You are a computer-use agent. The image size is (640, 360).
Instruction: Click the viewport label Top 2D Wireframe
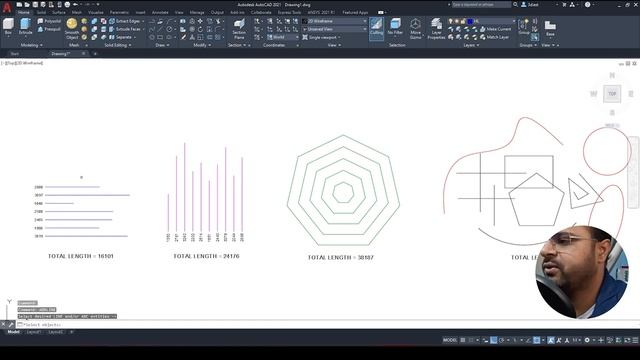pos(22,63)
